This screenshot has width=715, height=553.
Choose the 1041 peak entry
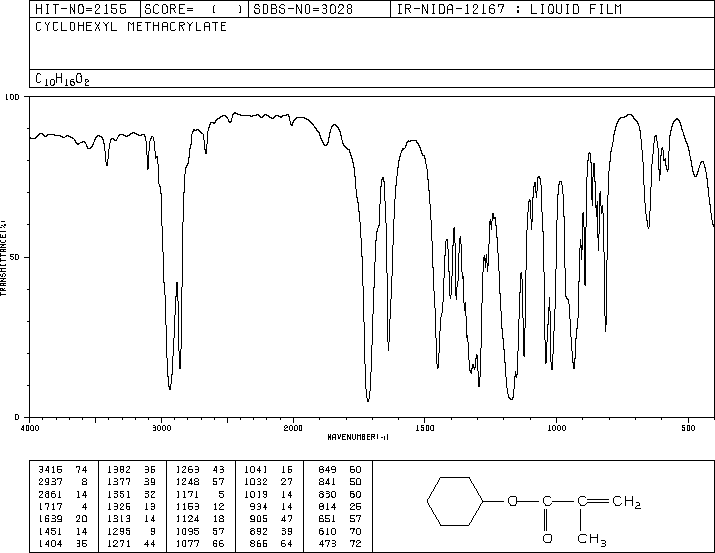pyautogui.click(x=256, y=470)
